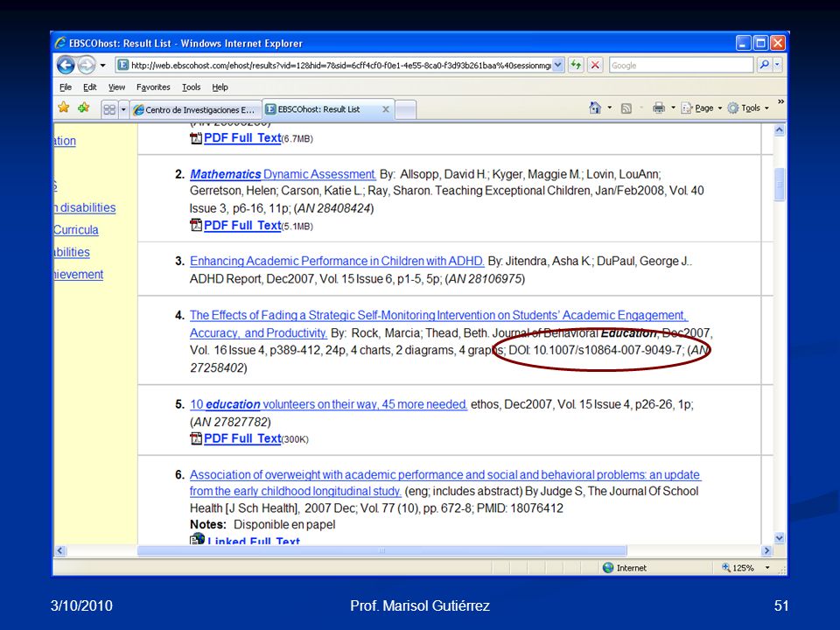Open 10 education volunteers article link
The height and width of the screenshot is (630, 840).
click(x=328, y=404)
